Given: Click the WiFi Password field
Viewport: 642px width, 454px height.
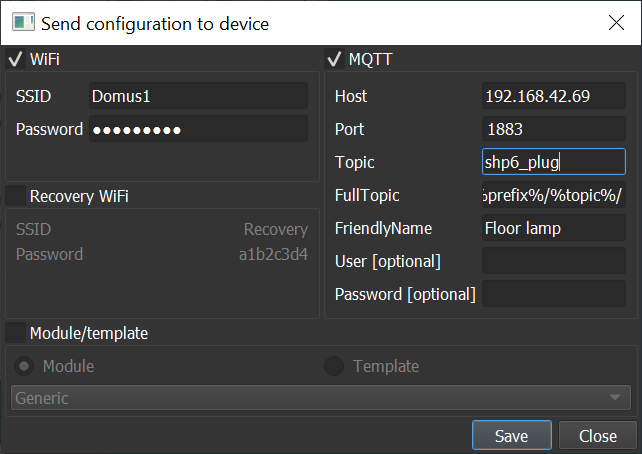Looking at the screenshot, I should click(198, 129).
